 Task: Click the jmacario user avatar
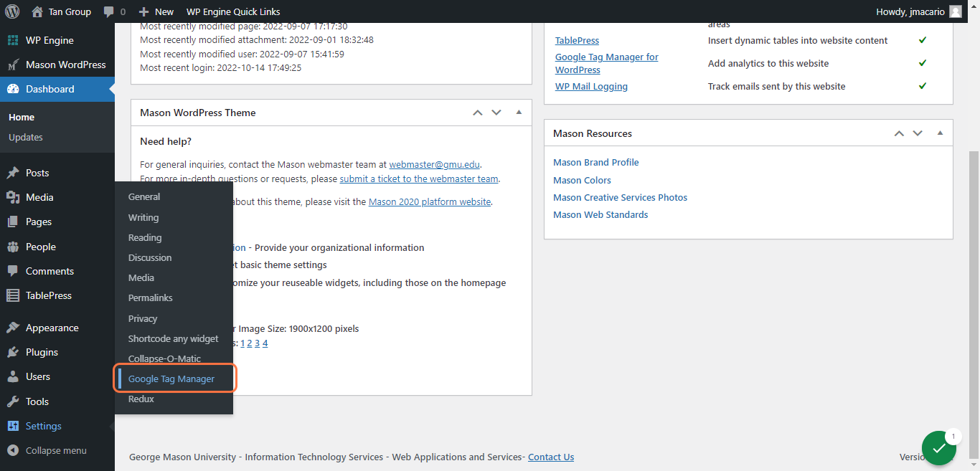(x=955, y=11)
